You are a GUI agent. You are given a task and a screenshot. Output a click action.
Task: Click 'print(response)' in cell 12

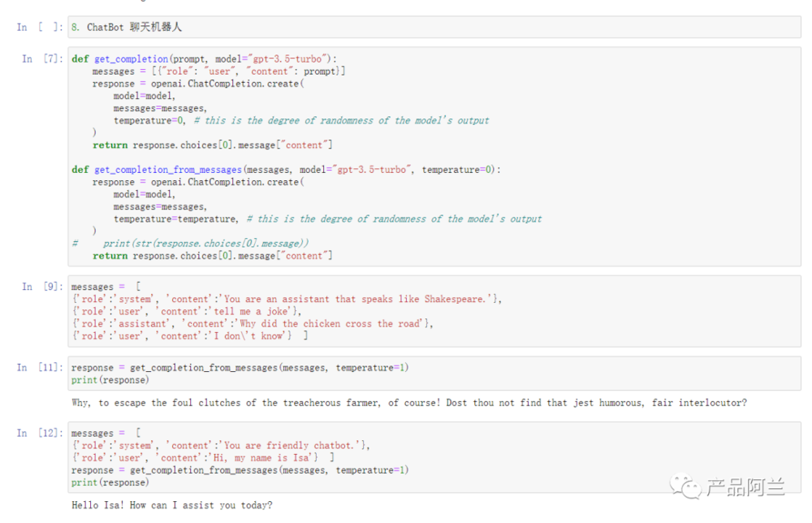(110, 482)
